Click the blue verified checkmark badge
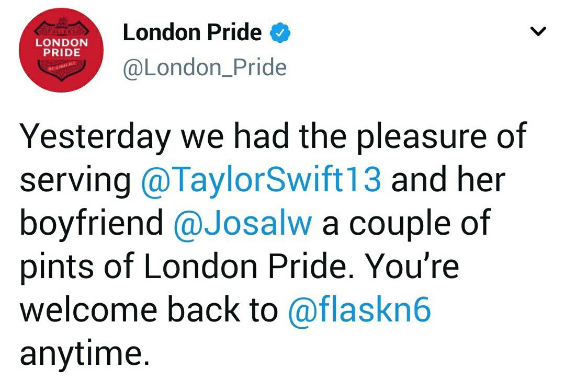The width and height of the screenshot is (565, 392). (x=280, y=34)
